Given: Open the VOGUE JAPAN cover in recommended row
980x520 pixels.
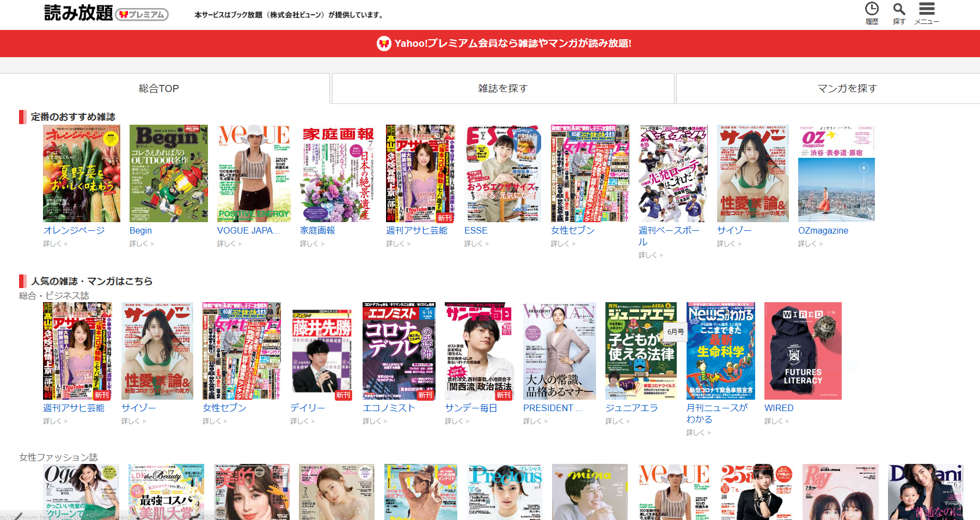Looking at the screenshot, I should (x=254, y=173).
